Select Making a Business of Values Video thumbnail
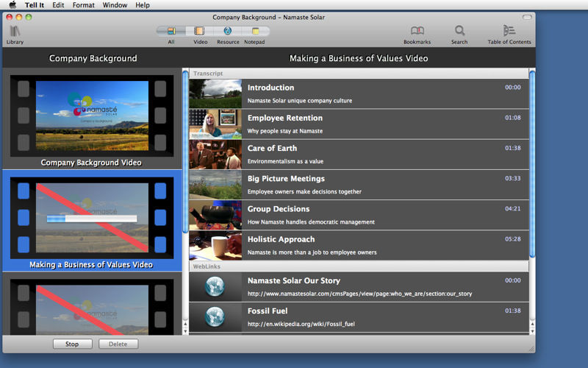The height and width of the screenshot is (368, 588). tap(92, 218)
